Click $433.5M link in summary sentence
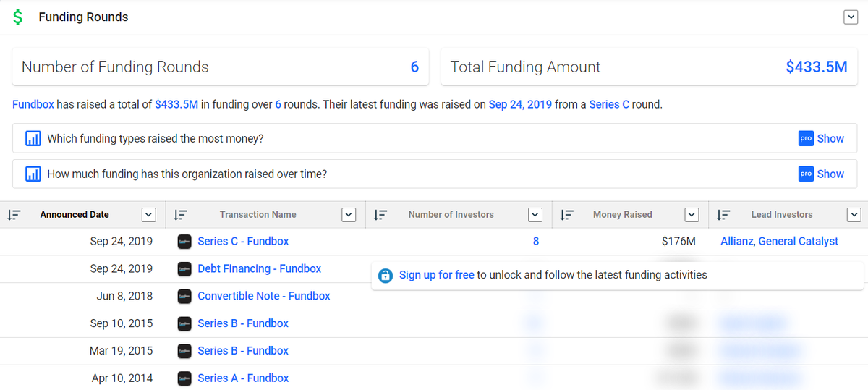 point(176,104)
